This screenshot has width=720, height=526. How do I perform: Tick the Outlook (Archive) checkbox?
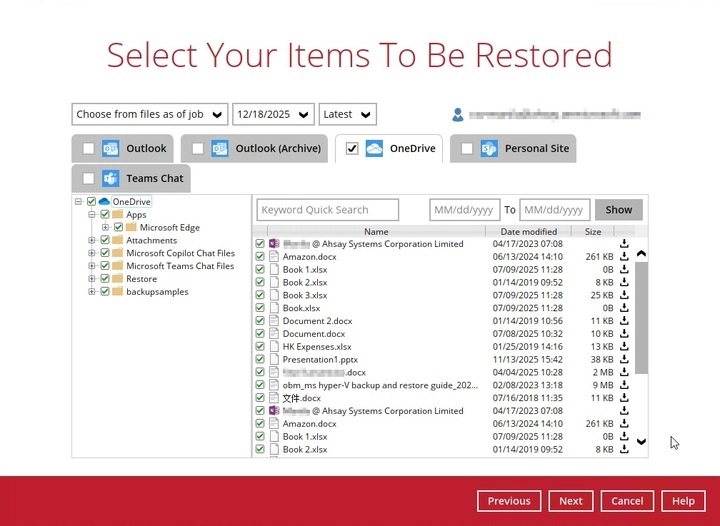tap(198, 149)
